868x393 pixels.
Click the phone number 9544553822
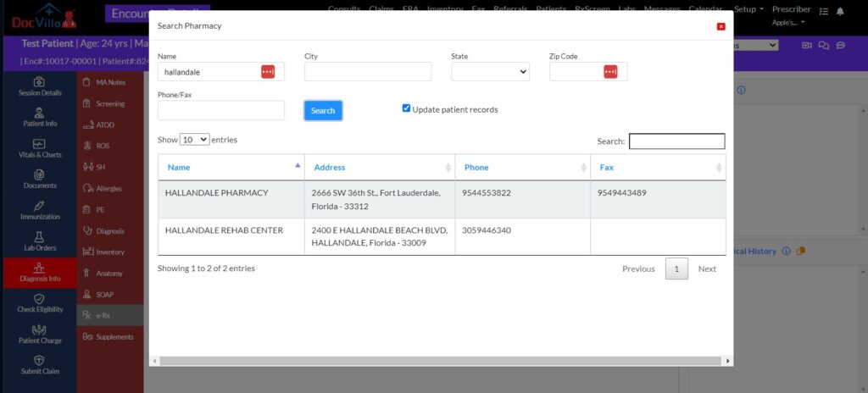(487, 193)
